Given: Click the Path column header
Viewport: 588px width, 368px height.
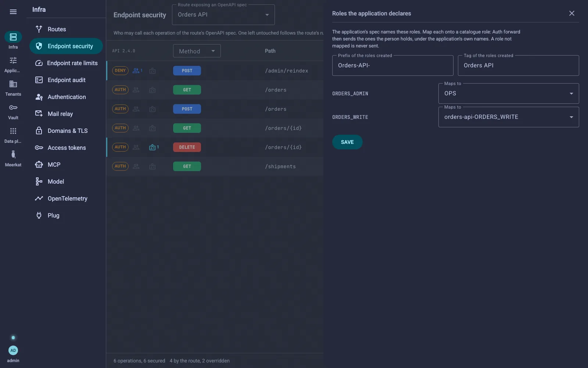Looking at the screenshot, I should pyautogui.click(x=270, y=51).
